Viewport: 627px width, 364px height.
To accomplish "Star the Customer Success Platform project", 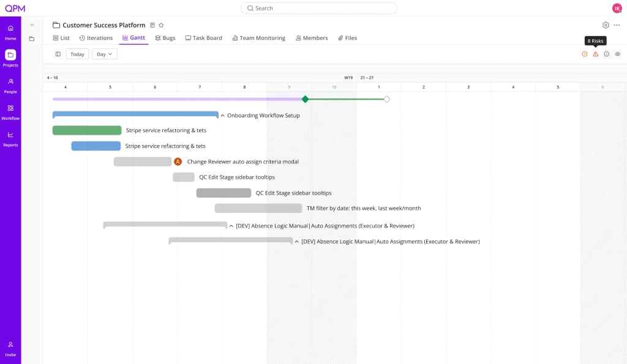I will click(x=161, y=25).
